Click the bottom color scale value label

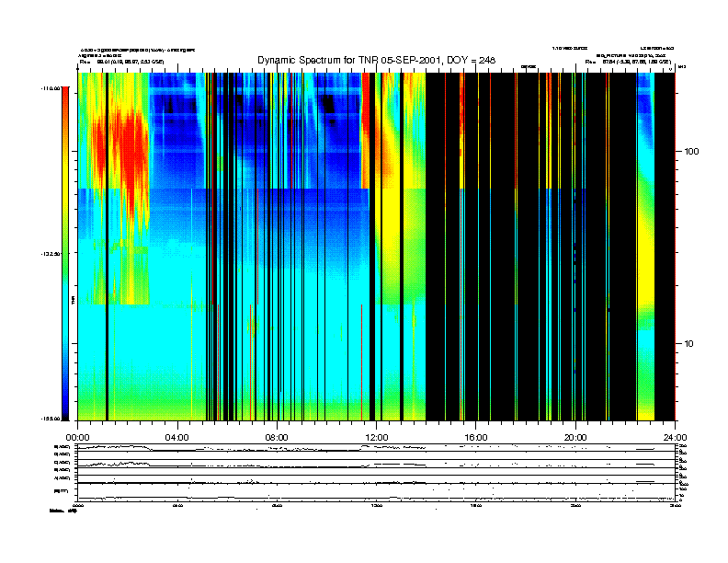(51, 419)
